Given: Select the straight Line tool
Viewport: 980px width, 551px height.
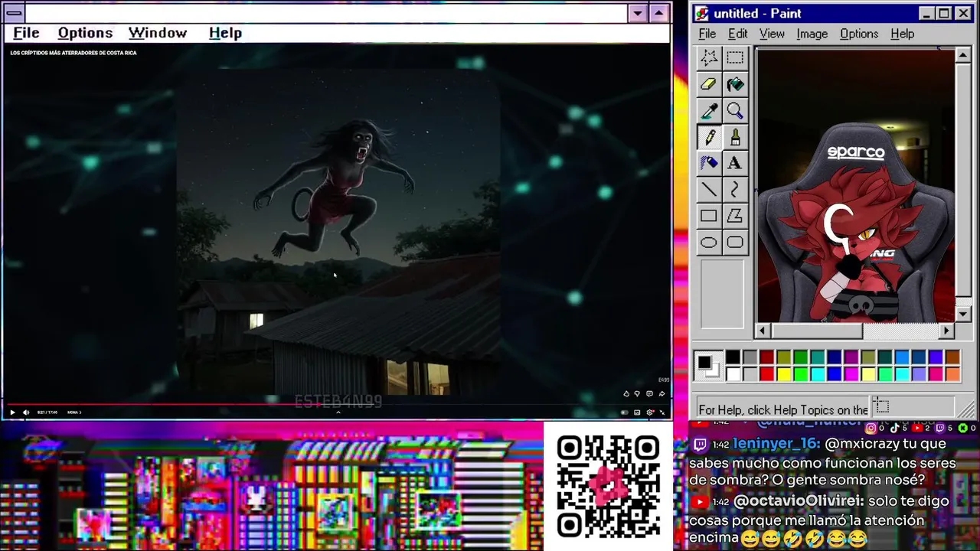Looking at the screenshot, I should coord(709,190).
